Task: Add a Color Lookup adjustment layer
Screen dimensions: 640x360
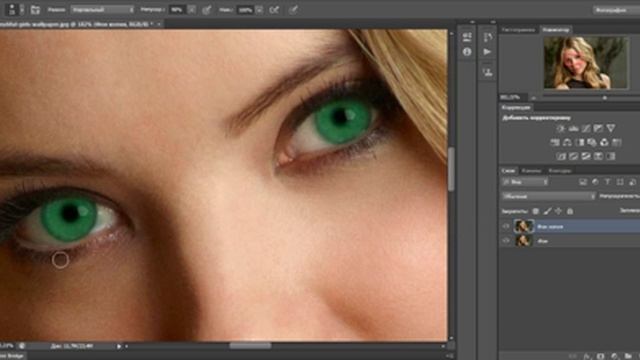Action: click(617, 142)
